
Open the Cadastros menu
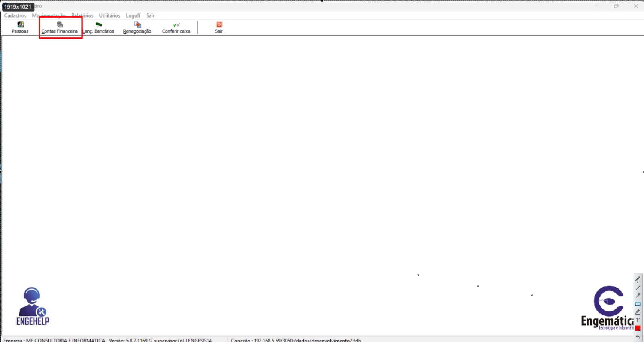[15, 16]
